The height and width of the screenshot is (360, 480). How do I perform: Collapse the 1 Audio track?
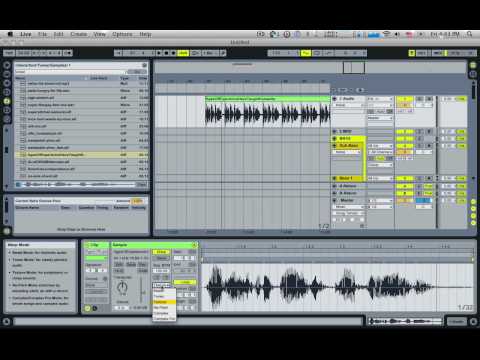pyautogui.click(x=335, y=99)
